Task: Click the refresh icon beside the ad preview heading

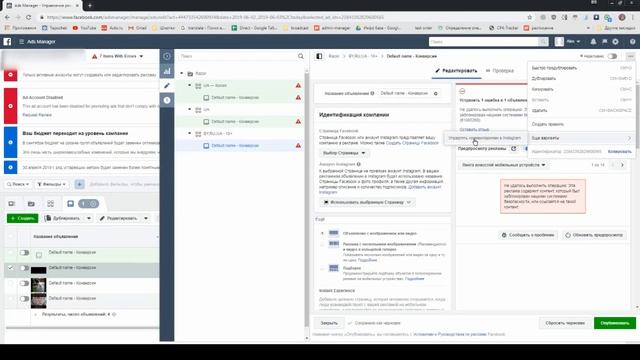Action: [513, 149]
